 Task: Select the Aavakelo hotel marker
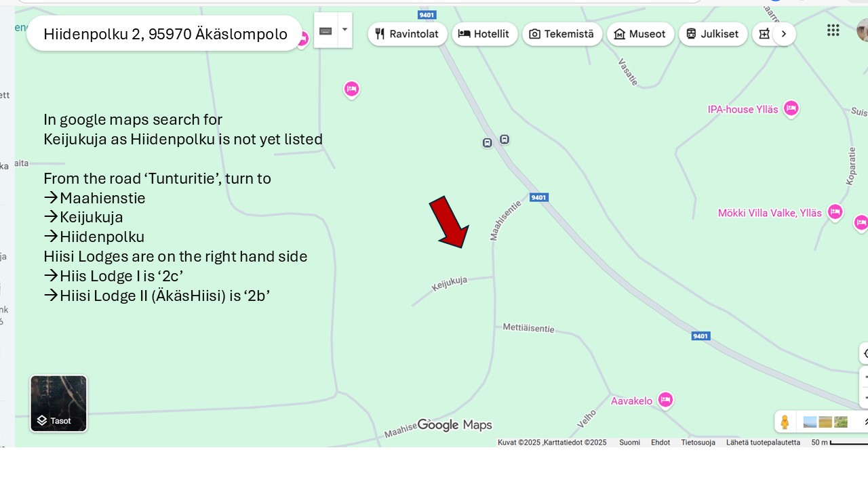[665, 400]
